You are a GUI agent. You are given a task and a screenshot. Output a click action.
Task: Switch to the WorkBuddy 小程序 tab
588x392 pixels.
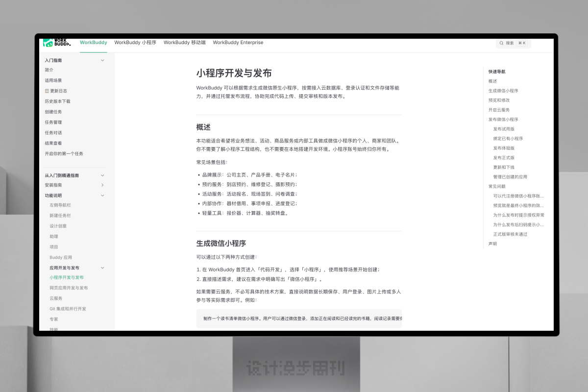tap(135, 43)
